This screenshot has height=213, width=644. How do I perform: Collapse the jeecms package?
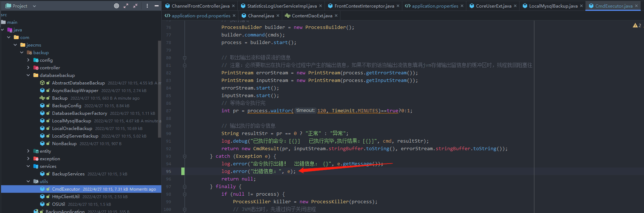click(15, 45)
